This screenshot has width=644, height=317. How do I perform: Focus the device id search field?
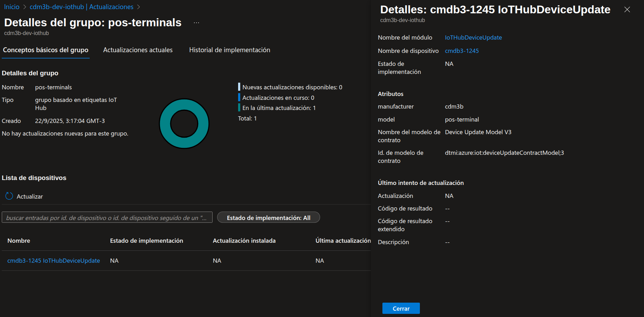tap(107, 218)
